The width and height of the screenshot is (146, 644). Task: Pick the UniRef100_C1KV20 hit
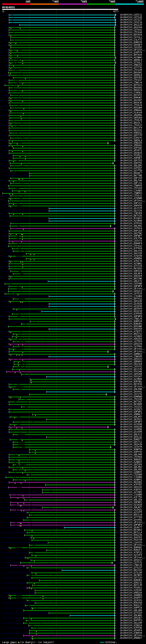click(x=131, y=543)
